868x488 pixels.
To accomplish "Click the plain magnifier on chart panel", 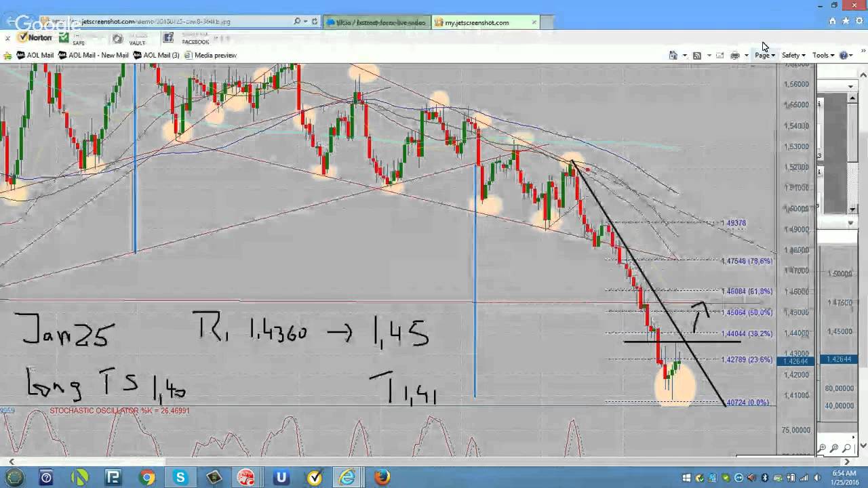I will (846, 448).
